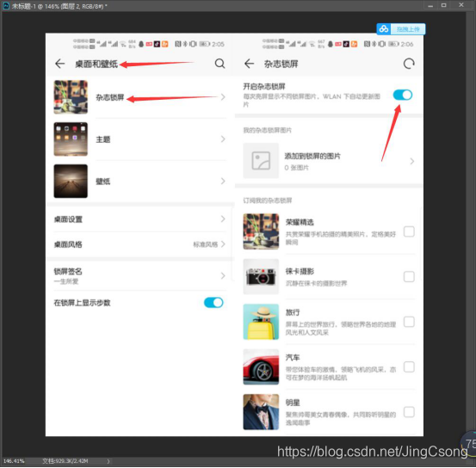
Task: Open the search magnifier on 桌面和壁纸 screen
Action: coord(219,64)
